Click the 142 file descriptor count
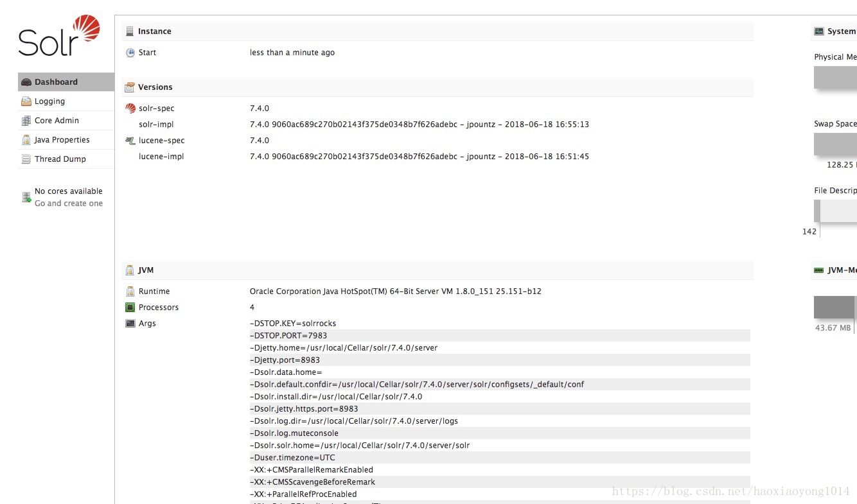Image resolution: width=857 pixels, height=504 pixels. pos(809,232)
